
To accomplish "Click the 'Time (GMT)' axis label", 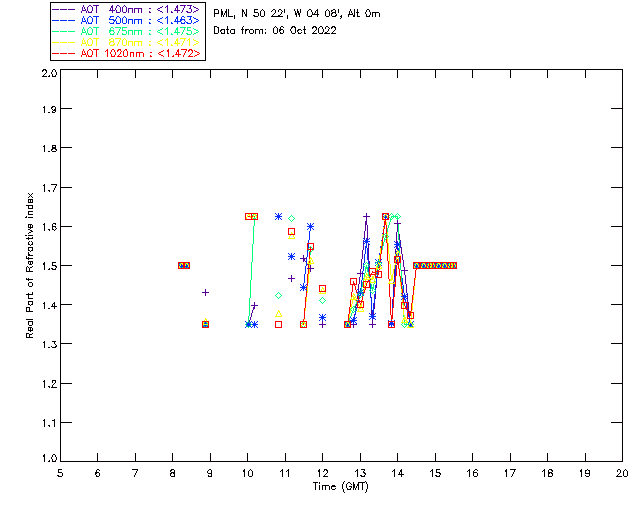I will point(340,486).
